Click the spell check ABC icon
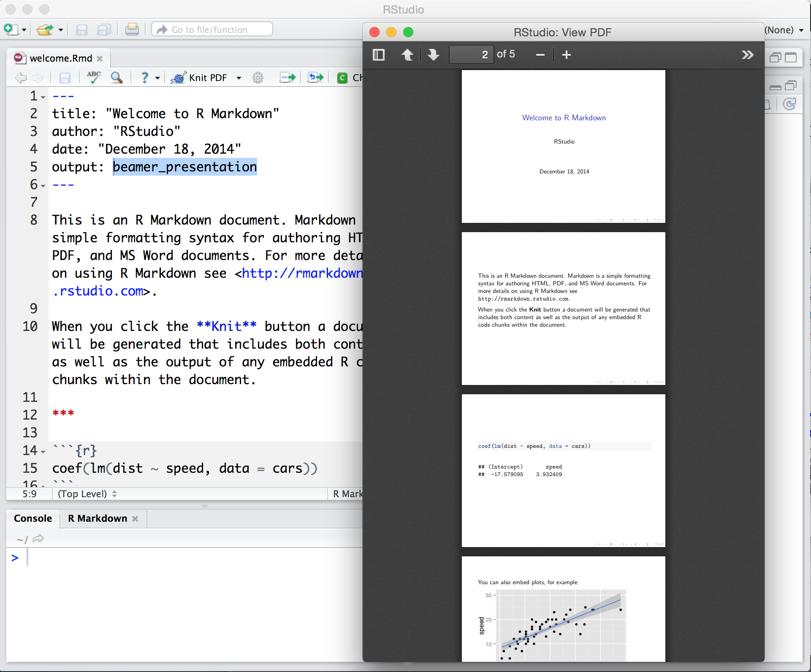The image size is (811, 672). click(94, 77)
